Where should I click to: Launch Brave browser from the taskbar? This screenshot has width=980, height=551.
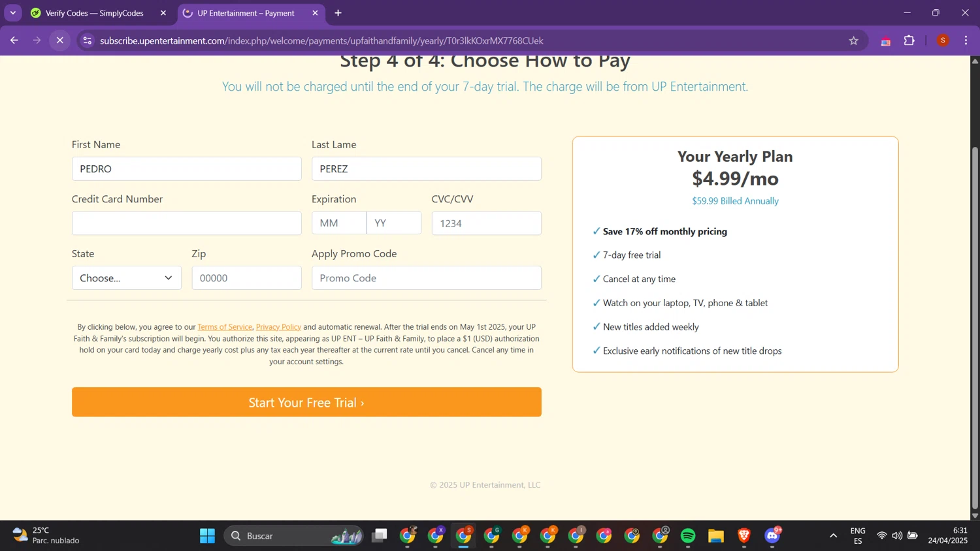744,536
